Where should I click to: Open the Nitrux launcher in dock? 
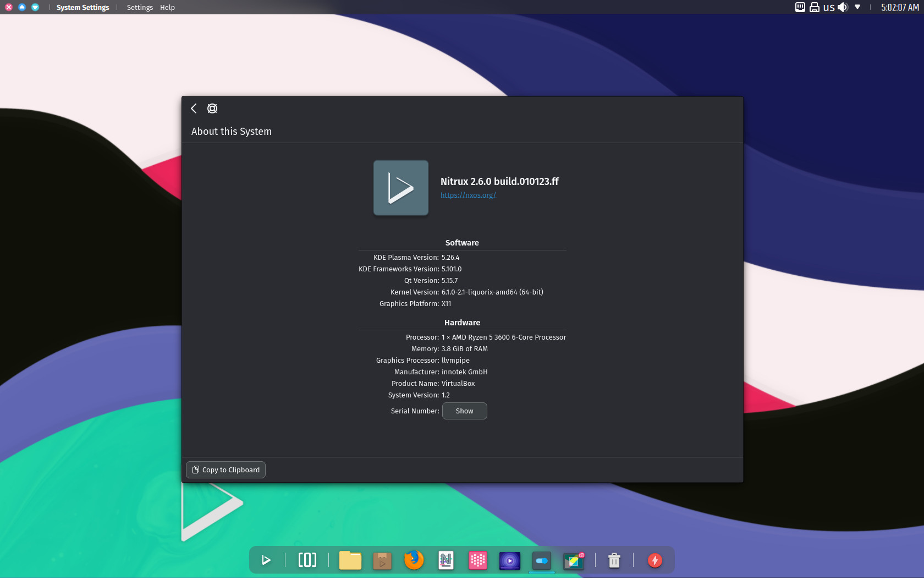coord(266,560)
